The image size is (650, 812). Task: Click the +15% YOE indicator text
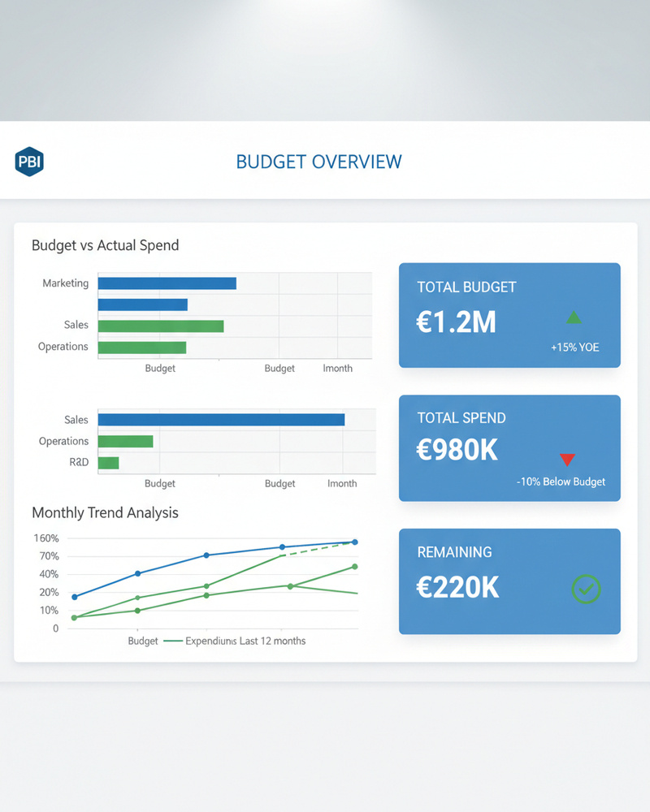(574, 348)
